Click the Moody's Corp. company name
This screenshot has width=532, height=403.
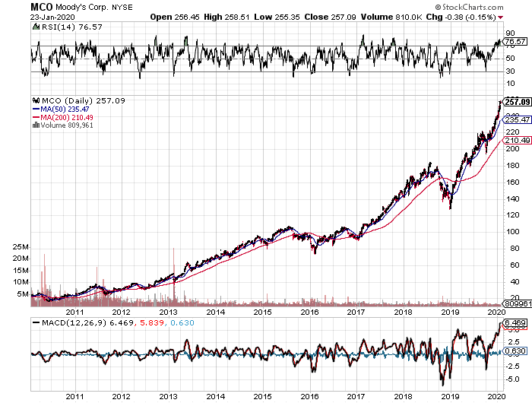[x=82, y=7]
